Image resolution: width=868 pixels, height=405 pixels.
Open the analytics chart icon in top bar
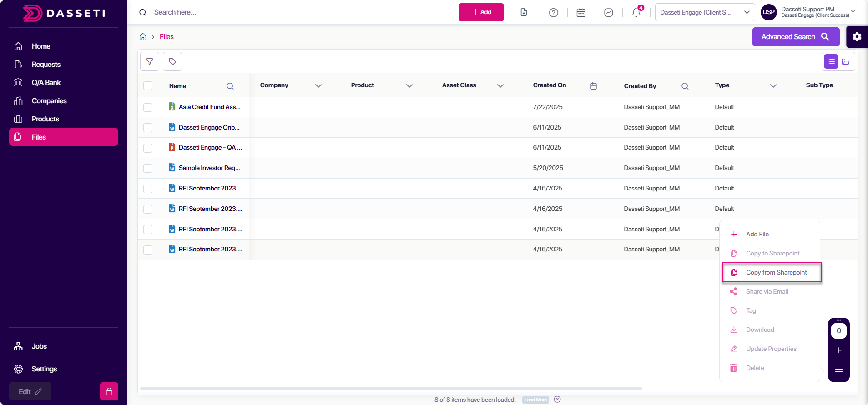pyautogui.click(x=609, y=12)
